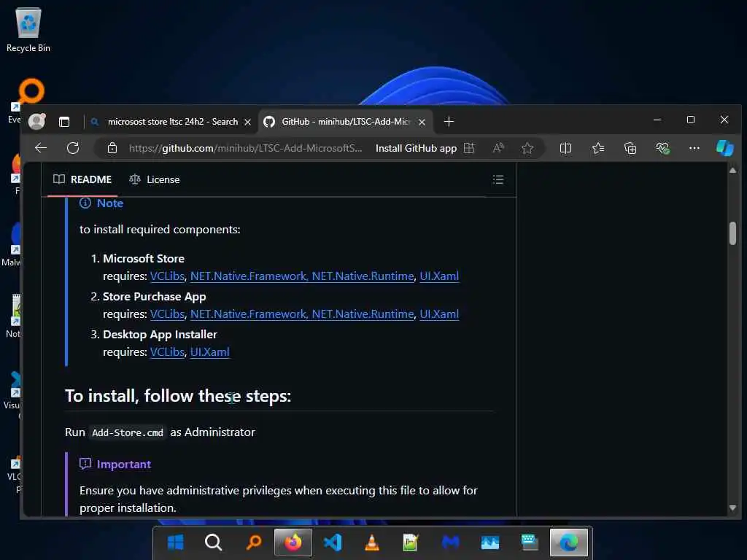
Task: Click Install GitHub app in address bar
Action: coord(416,148)
